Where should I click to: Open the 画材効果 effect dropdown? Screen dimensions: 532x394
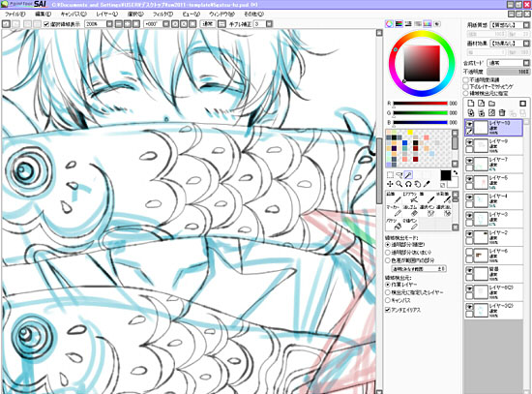coord(526,44)
